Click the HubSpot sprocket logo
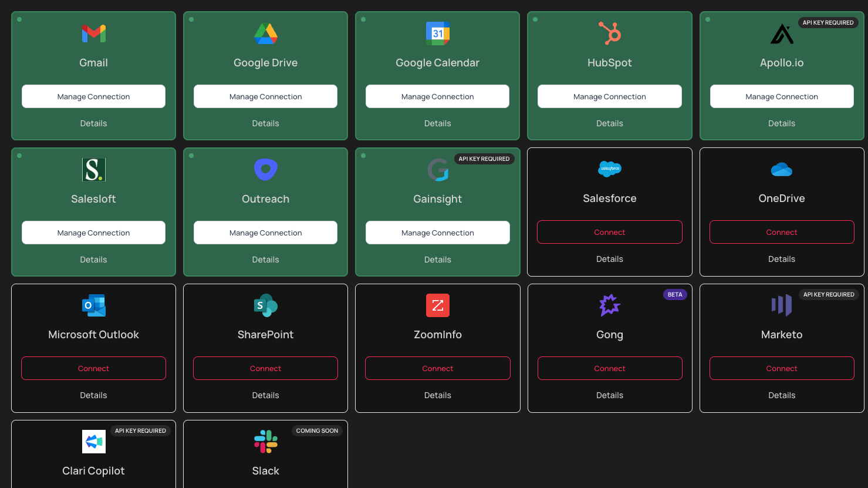The image size is (868, 488). tap(610, 33)
